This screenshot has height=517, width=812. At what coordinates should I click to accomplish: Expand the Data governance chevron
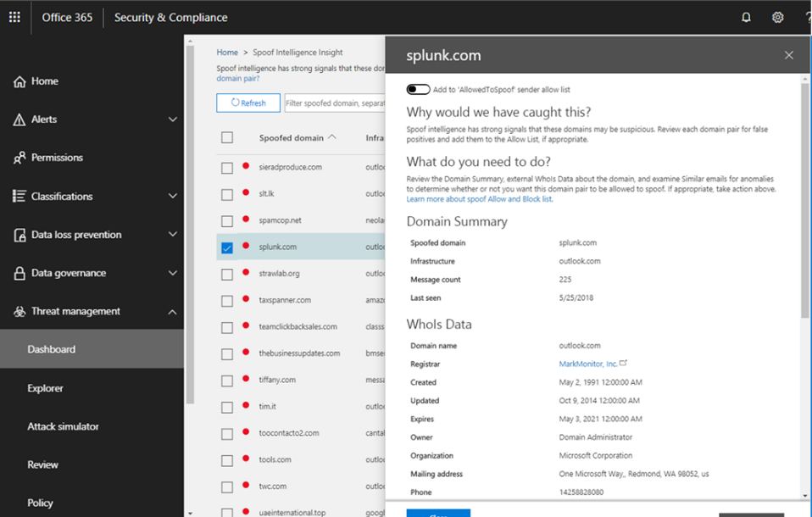coord(172,273)
